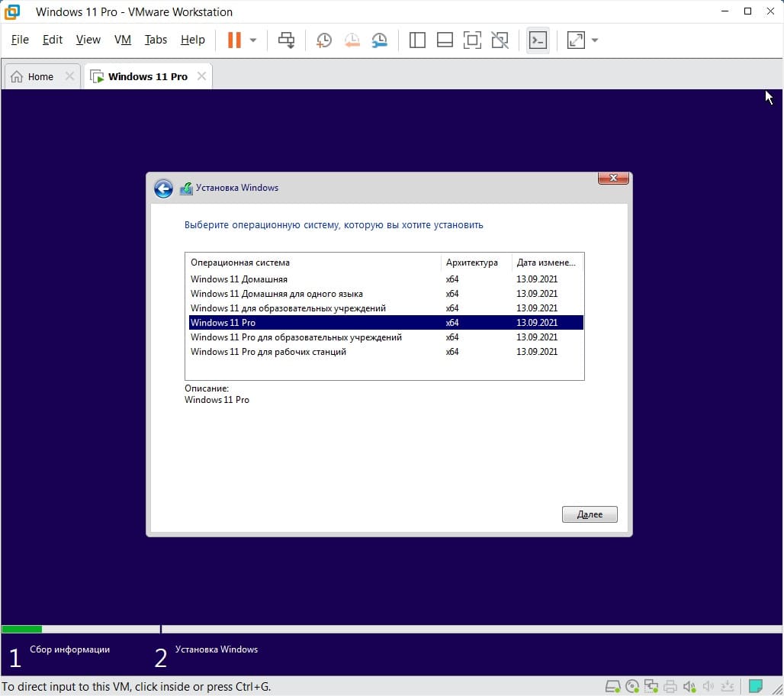Click the Windows setup icon beside Установка Windows
Viewport: 784px width, 696px height.
[x=186, y=188]
